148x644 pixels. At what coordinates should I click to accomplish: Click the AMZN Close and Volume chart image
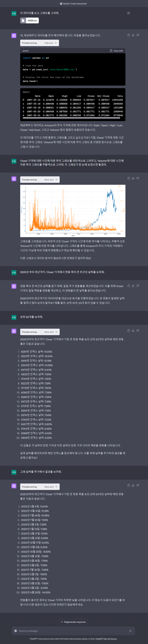point(73,211)
